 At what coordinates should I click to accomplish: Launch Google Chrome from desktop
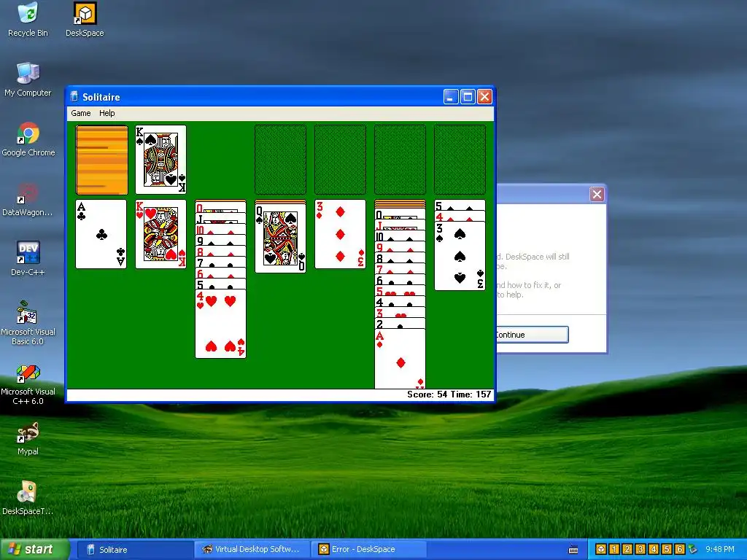click(x=28, y=139)
